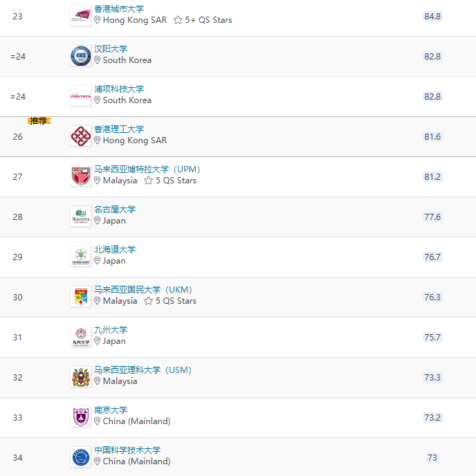Open the 名古屋大学 university page
The image size is (476, 476).
[115, 210]
